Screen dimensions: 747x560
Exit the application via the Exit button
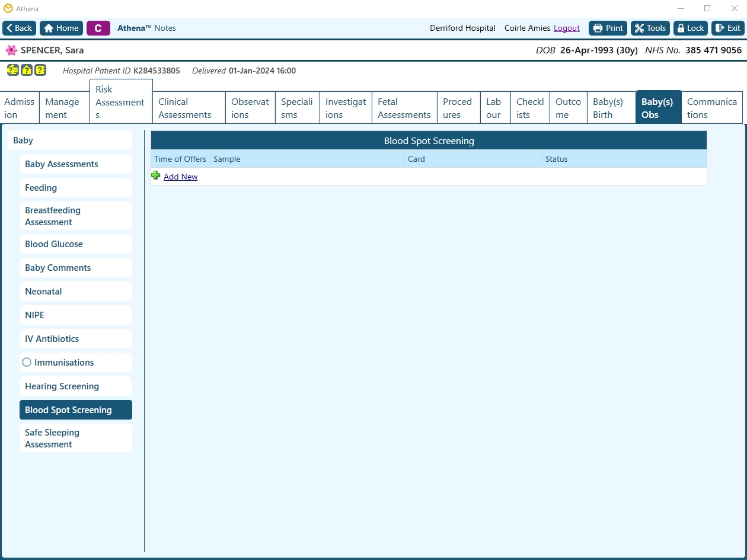click(x=727, y=28)
